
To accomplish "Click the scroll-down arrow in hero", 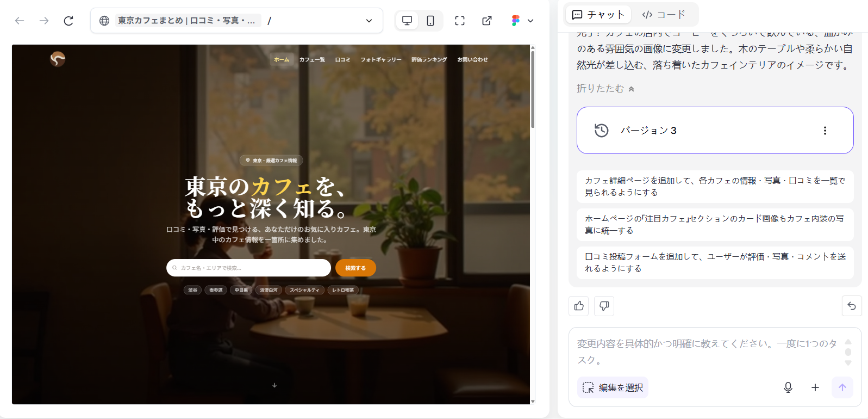I will tap(274, 385).
